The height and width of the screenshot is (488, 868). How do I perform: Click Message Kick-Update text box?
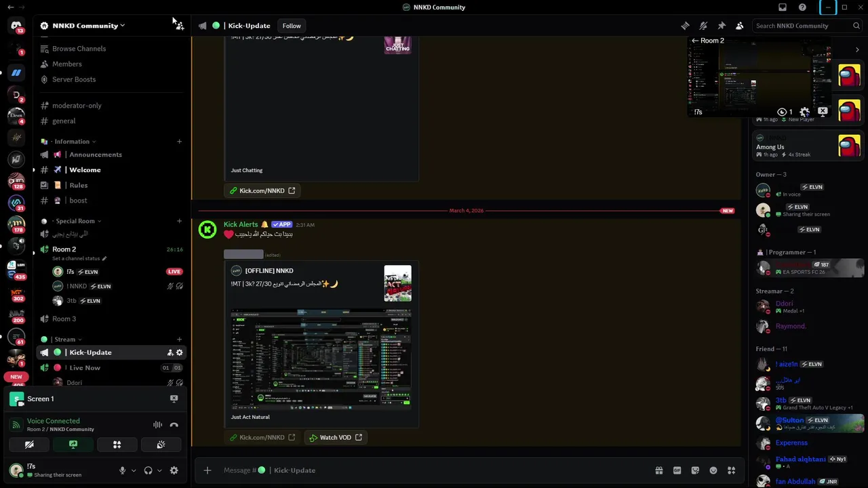point(434,470)
